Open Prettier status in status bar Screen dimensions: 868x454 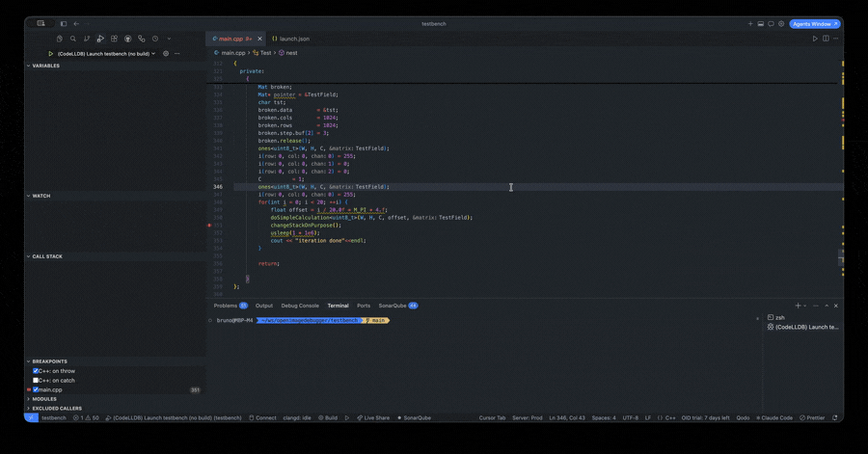coord(812,418)
